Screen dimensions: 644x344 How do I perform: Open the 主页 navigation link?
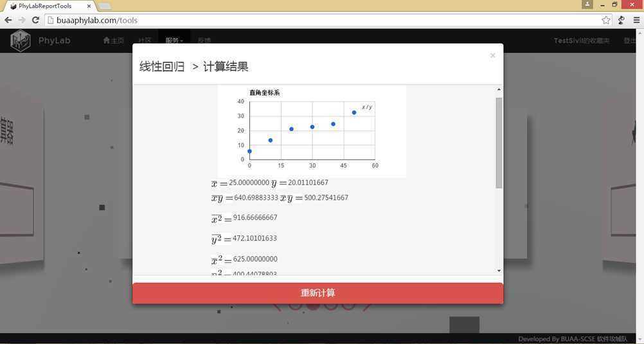[113, 41]
